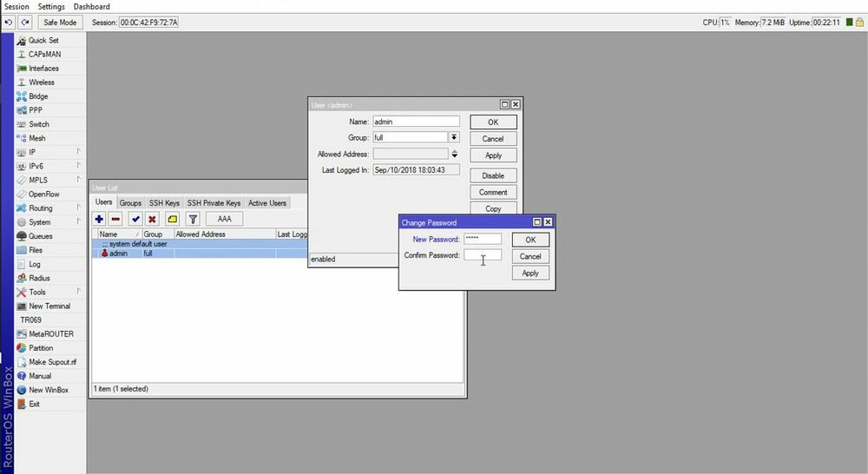Open the Settings menu
Image resolution: width=868 pixels, height=474 pixels.
click(51, 6)
